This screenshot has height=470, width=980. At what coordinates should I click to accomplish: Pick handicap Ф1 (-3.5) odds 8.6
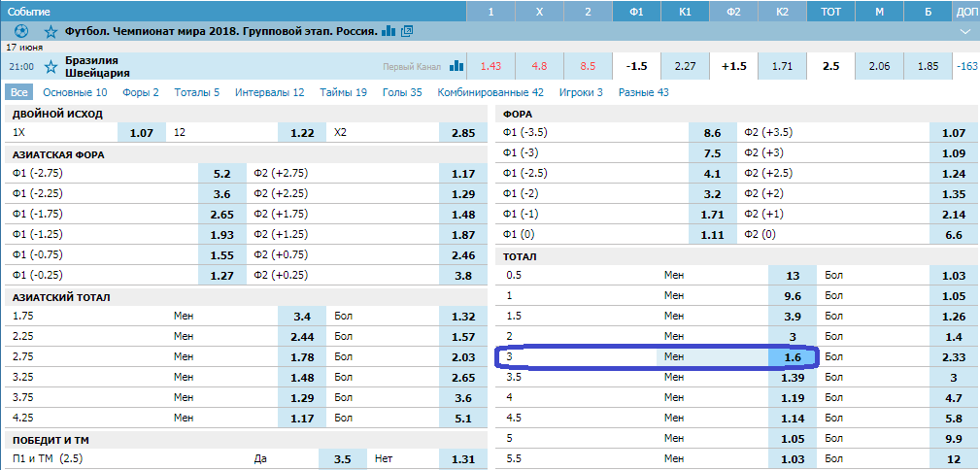point(713,132)
